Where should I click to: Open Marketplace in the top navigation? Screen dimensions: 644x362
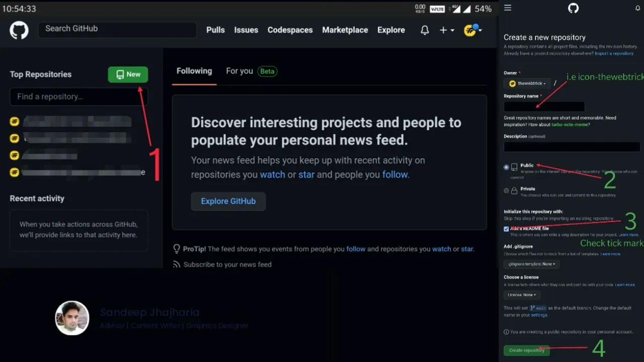pos(345,30)
